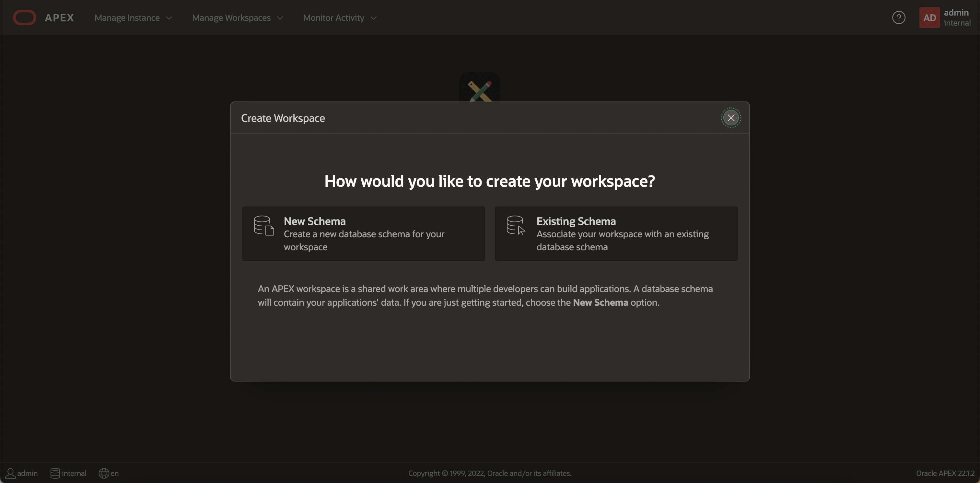Click the AD user avatar badge
980x483 pixels.
(x=929, y=18)
